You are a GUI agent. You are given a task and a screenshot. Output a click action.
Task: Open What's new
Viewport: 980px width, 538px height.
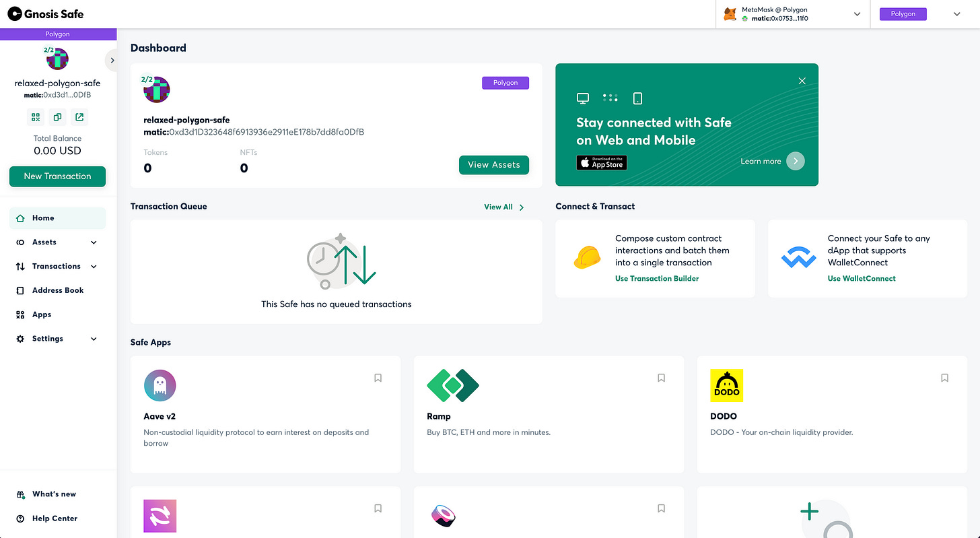pyautogui.click(x=54, y=494)
